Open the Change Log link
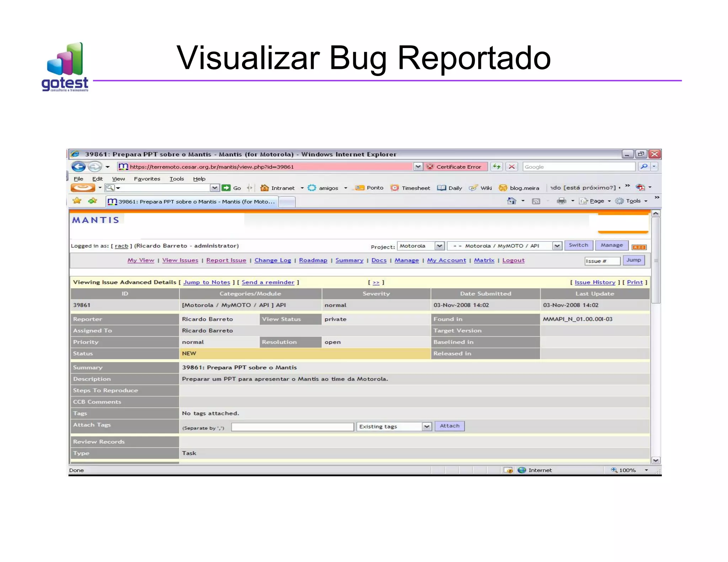728x562 pixels. point(273,260)
